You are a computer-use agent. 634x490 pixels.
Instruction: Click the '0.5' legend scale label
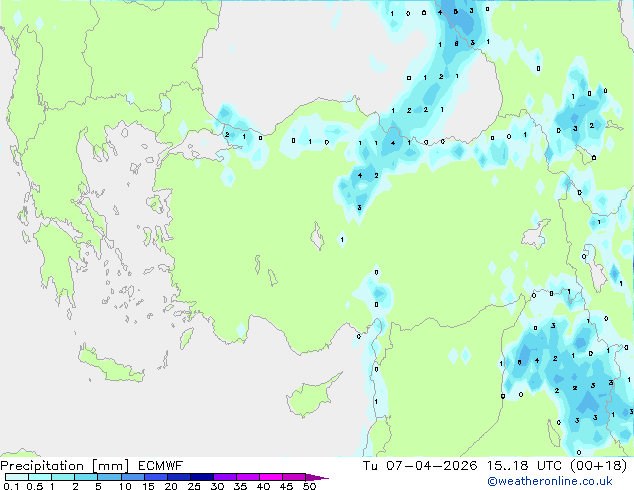tap(35, 486)
